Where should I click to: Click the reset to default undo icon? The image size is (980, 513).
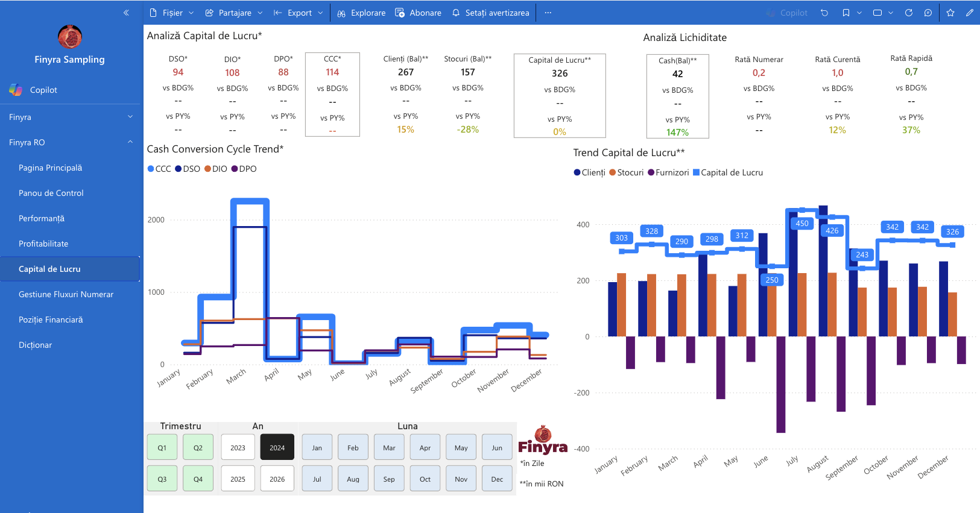pyautogui.click(x=824, y=13)
